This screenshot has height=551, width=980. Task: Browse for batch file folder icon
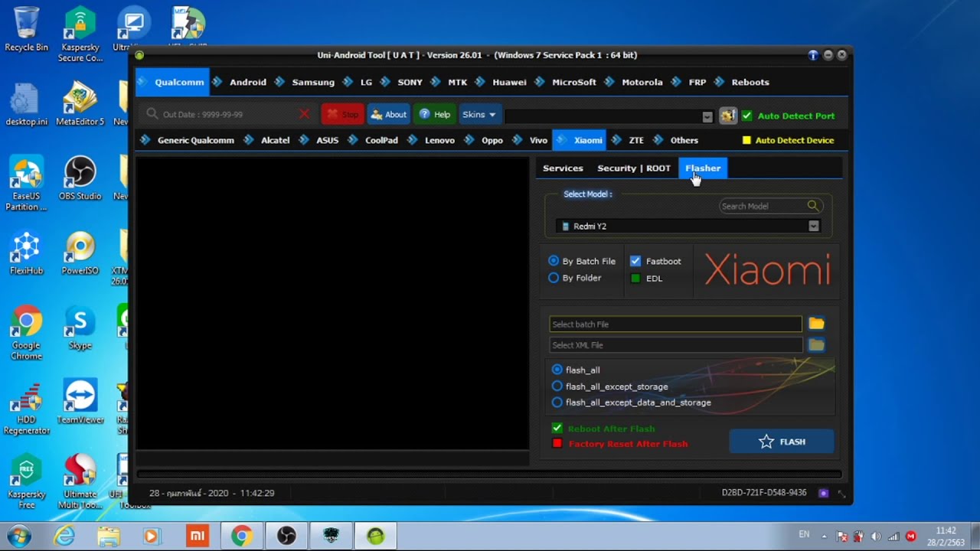point(816,324)
